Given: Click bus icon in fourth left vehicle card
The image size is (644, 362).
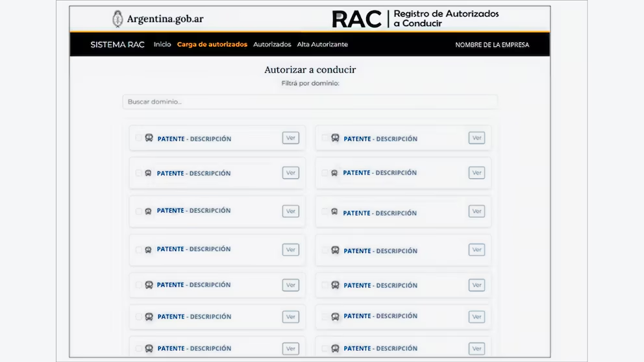Looking at the screenshot, I should (149, 250).
